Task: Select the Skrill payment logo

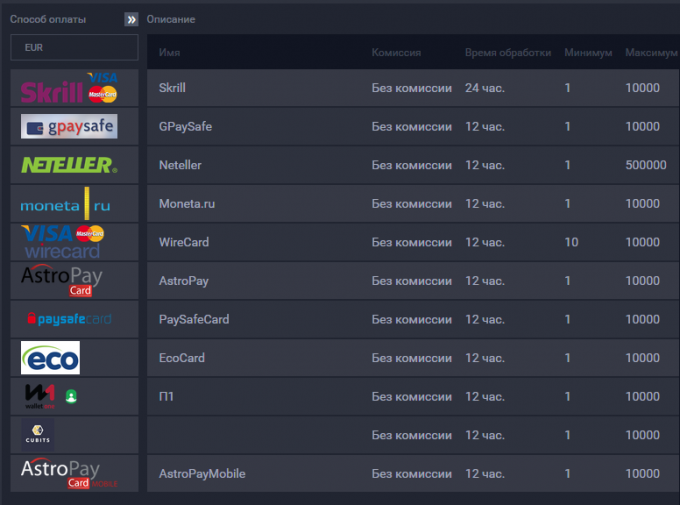Action: click(x=69, y=88)
